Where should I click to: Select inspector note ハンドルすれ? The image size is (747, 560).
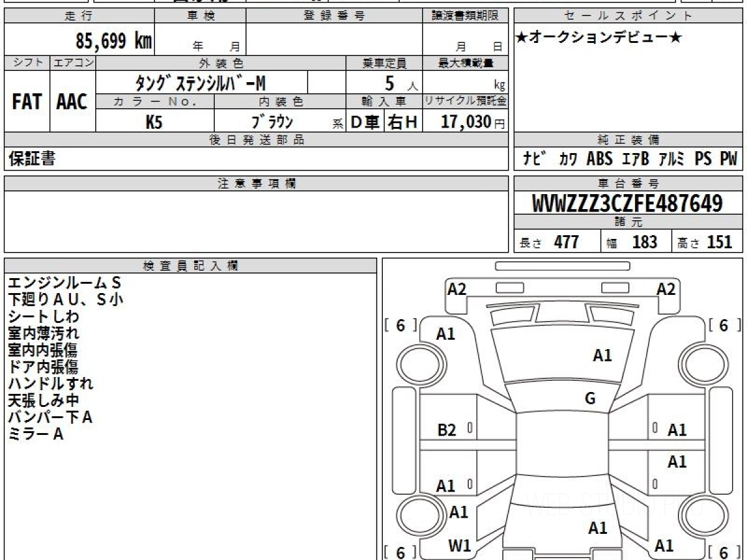point(51,384)
